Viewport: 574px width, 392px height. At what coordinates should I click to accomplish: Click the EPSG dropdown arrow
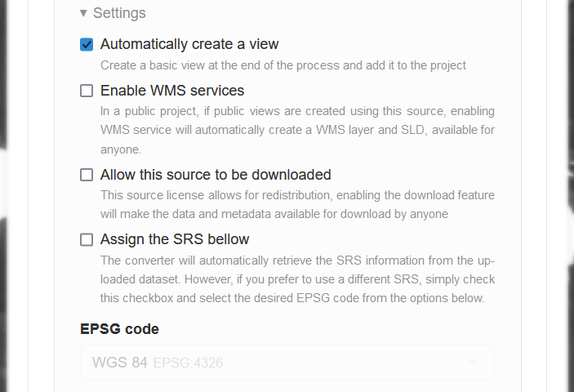tap(472, 363)
